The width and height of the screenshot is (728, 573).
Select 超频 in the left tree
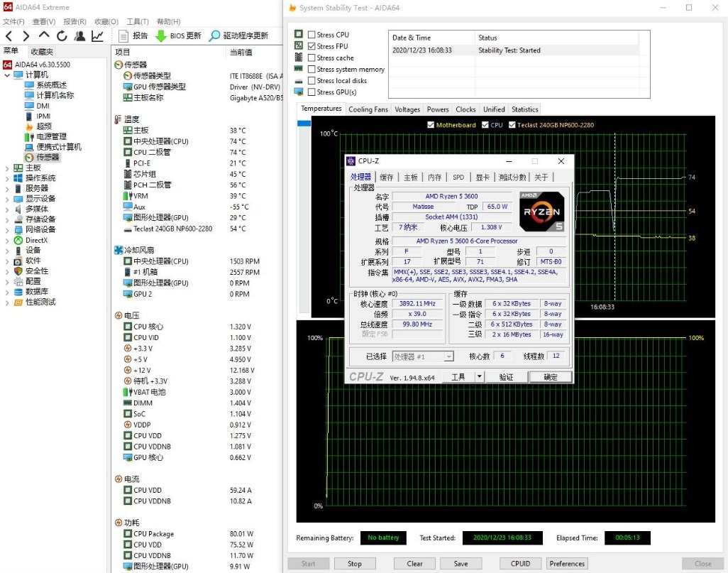[44, 126]
